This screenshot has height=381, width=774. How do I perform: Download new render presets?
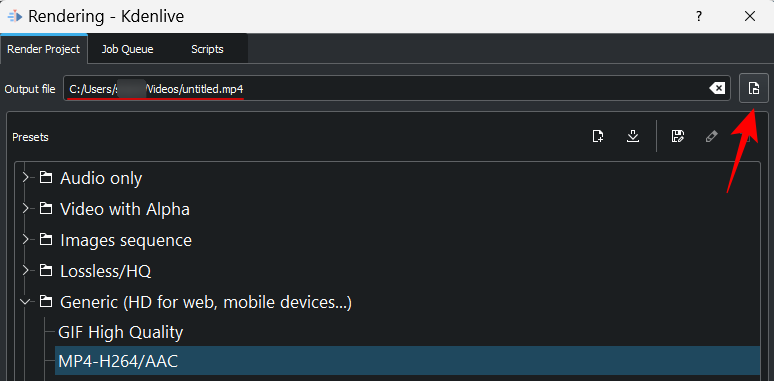[633, 136]
